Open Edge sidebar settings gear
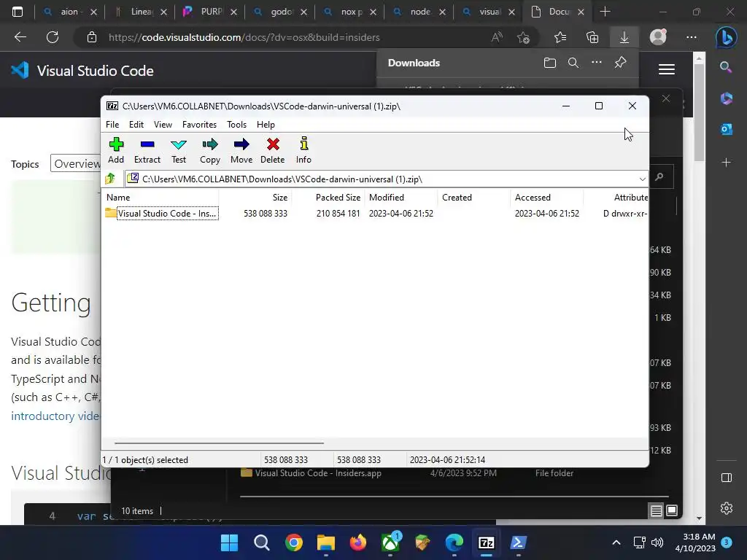 point(726,508)
